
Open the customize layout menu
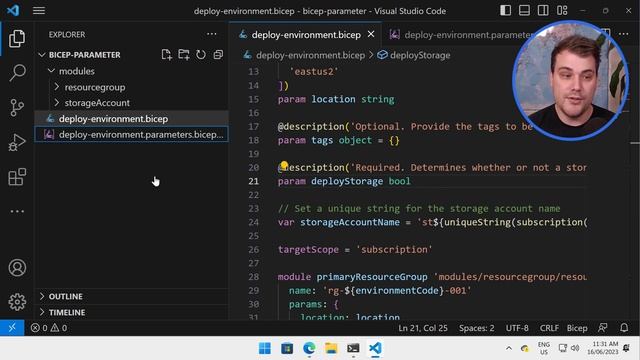[562, 11]
